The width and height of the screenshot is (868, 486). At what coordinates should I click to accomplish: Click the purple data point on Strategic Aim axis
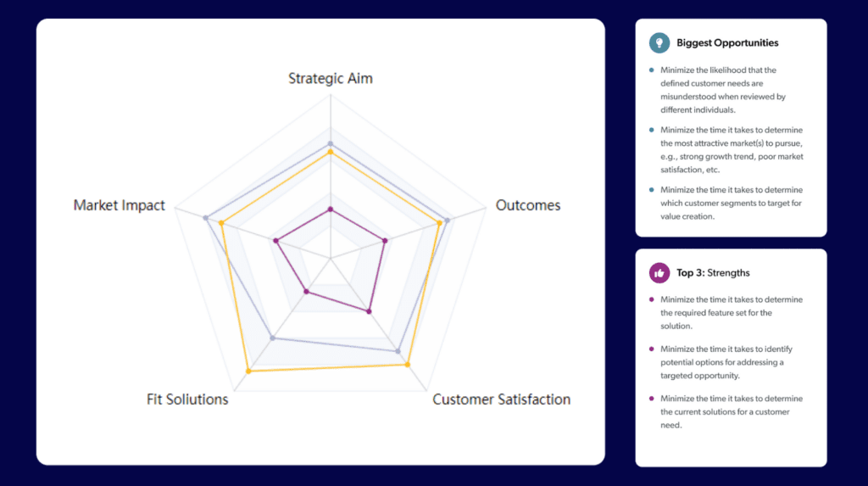tap(331, 209)
